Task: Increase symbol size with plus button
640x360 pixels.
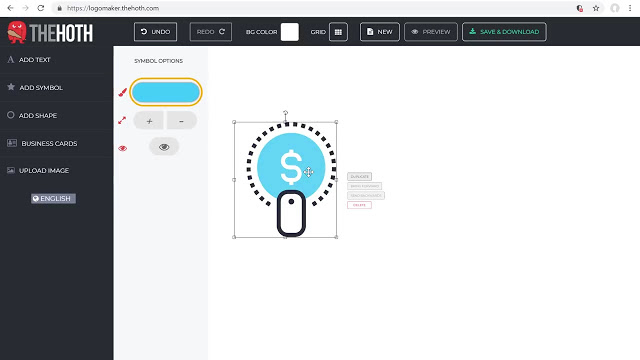Action: (149, 121)
